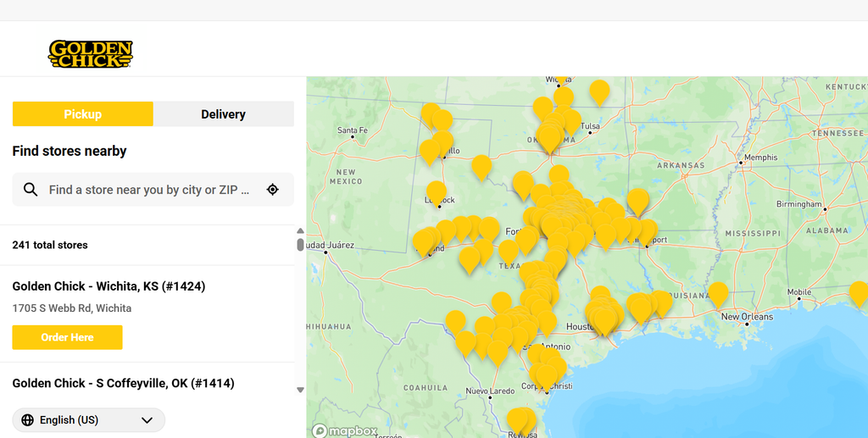Select the pin at the map's right edge
868x438 pixels.
point(860,294)
